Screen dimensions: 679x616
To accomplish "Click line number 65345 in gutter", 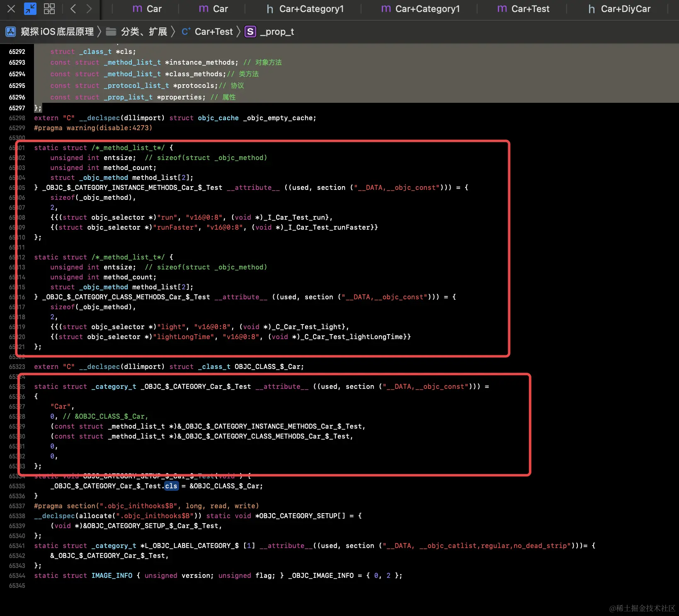I will (17, 586).
